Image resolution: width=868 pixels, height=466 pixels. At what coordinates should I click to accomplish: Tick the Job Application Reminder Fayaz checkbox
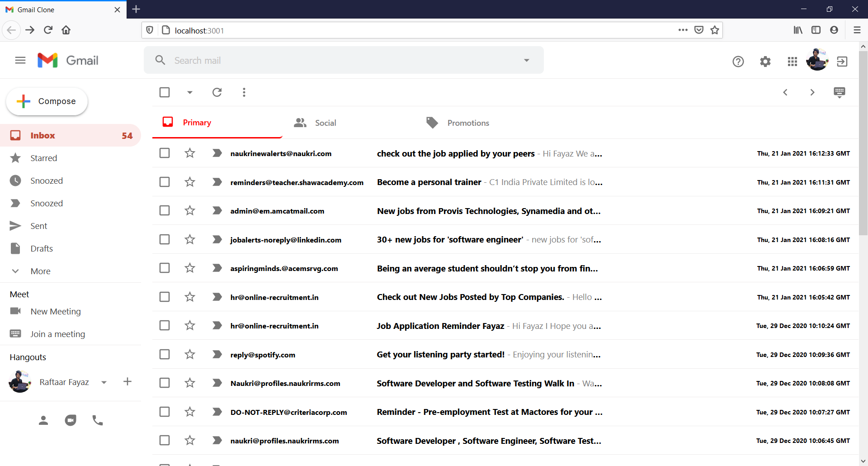pos(165,326)
